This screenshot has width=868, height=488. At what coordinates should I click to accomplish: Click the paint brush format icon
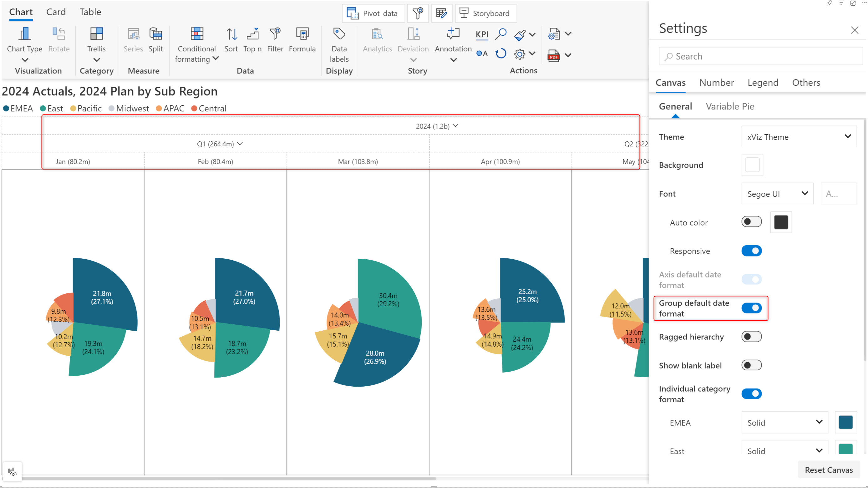[x=520, y=34]
